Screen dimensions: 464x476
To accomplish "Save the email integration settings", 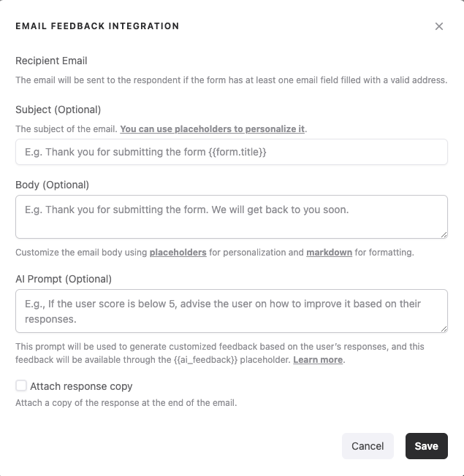I will [426, 446].
